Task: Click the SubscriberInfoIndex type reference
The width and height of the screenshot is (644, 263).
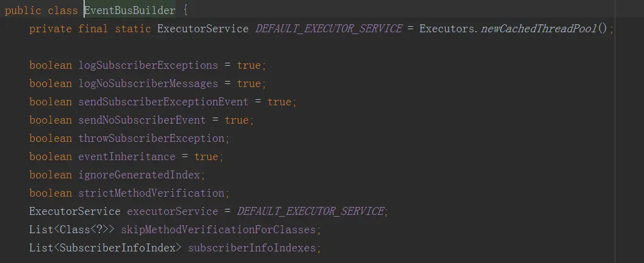Action: tap(118, 248)
